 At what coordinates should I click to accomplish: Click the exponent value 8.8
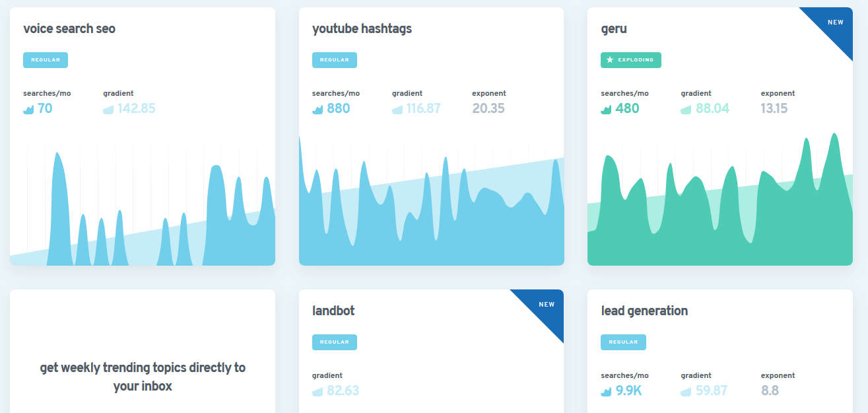point(770,391)
